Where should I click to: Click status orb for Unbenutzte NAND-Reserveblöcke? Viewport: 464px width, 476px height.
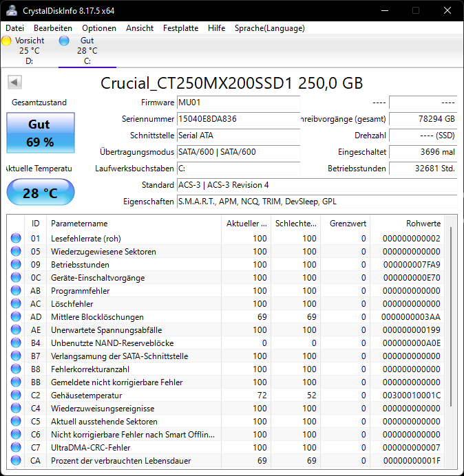[x=16, y=343]
